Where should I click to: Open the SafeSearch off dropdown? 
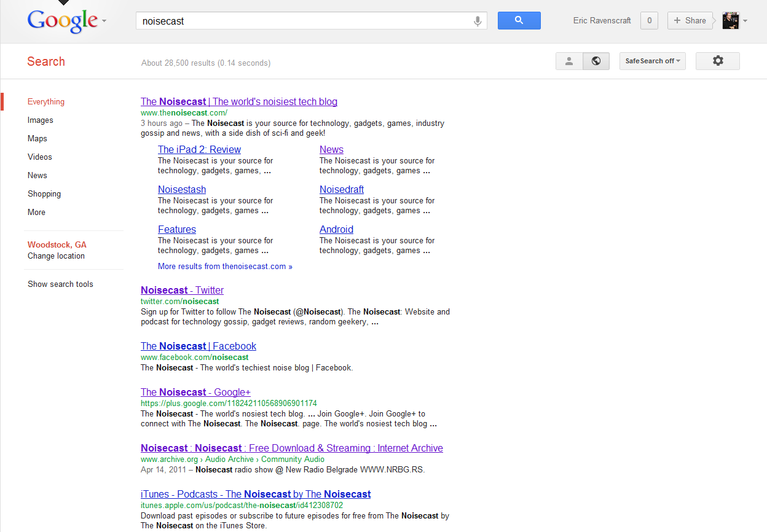pyautogui.click(x=653, y=61)
